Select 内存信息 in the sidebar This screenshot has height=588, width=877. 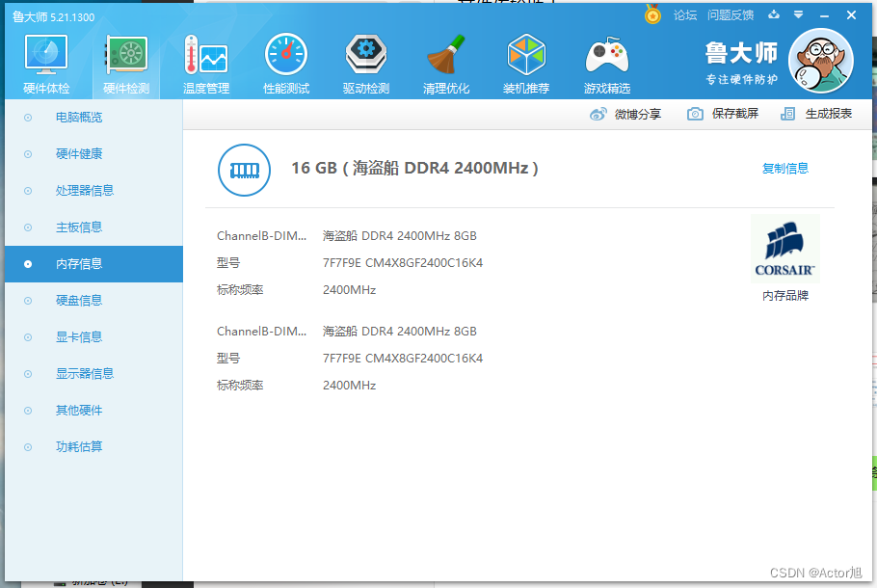[93, 264]
